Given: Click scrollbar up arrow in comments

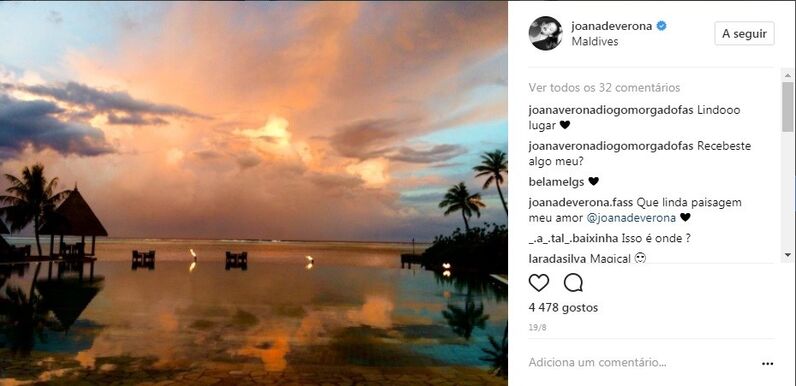Looking at the screenshot, I should 787,76.
